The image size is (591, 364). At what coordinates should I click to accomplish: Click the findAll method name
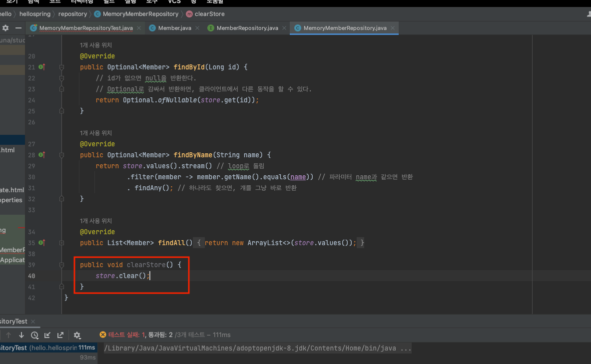(x=171, y=243)
